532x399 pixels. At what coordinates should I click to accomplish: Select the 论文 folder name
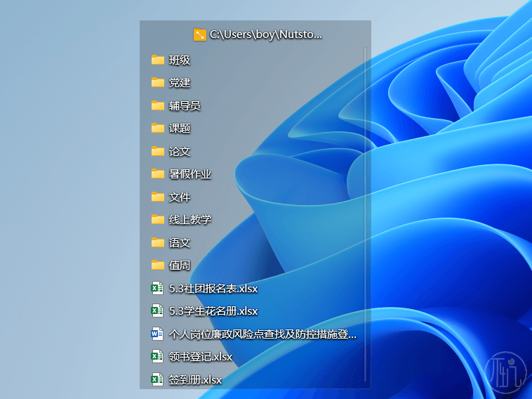click(x=180, y=151)
